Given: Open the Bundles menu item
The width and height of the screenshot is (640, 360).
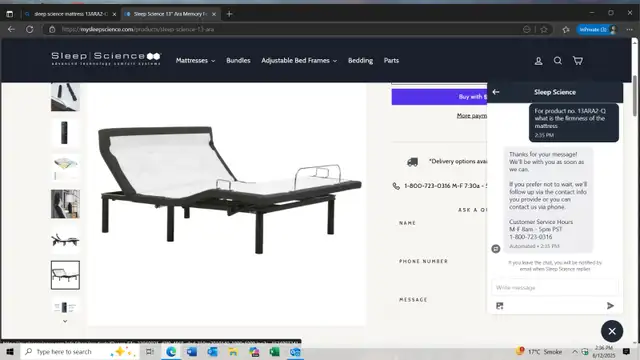Looking at the screenshot, I should point(238,60).
